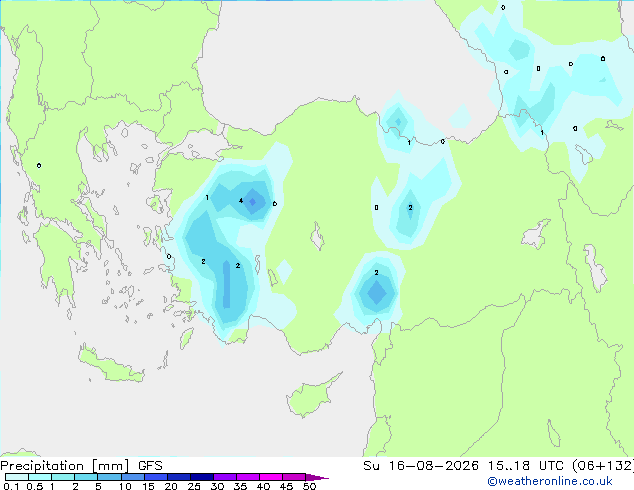Viewport: 634px width, 490px height.
Task: Click the island of Crete on the map
Action: coord(110,364)
